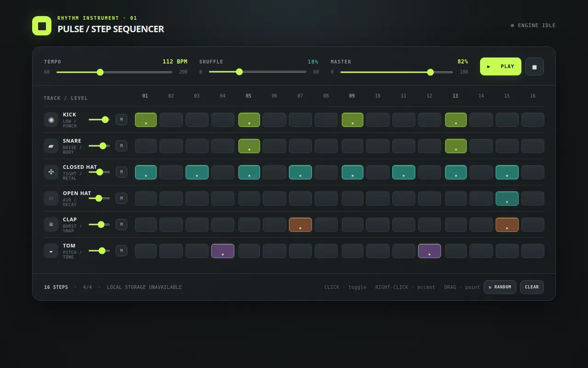The height and width of the screenshot is (368, 588).
Task: Click the Pulse sequencer logo icon
Action: tap(42, 26)
